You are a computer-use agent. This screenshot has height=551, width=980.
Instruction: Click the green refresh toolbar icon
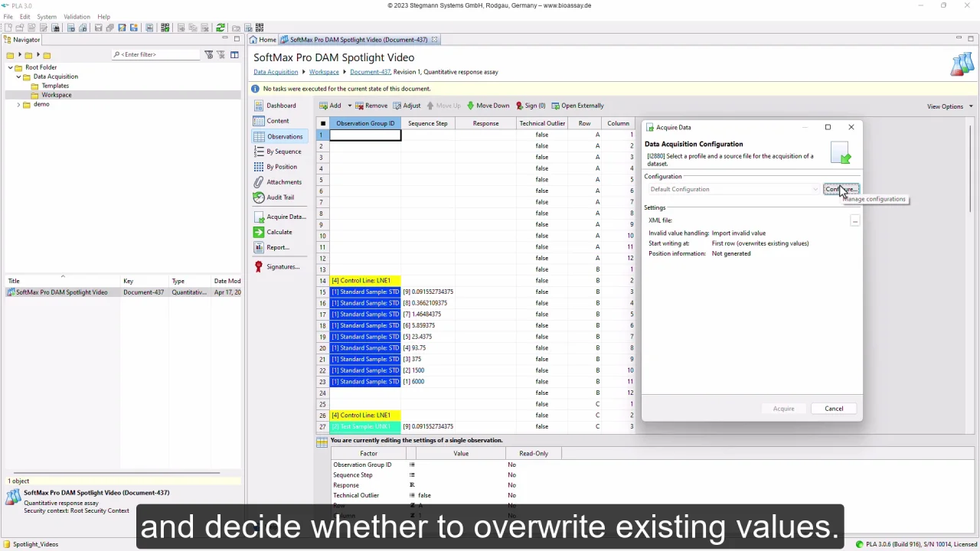click(220, 28)
